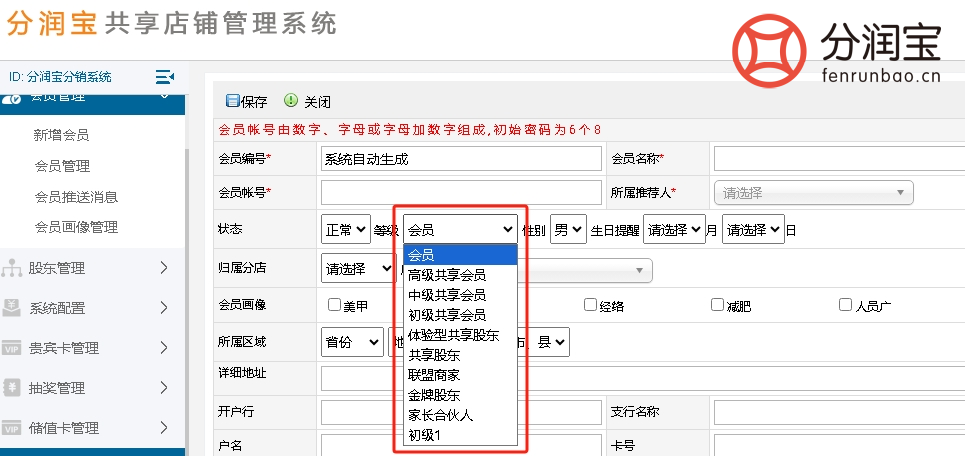
Task: Click the 支行名称 input field
Action: point(839,412)
